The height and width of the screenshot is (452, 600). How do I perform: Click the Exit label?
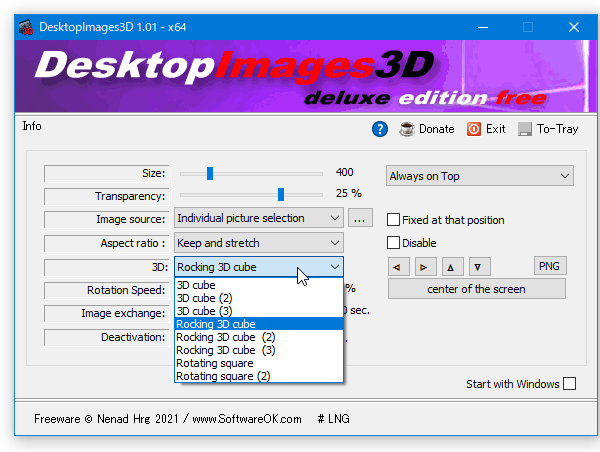(496, 129)
